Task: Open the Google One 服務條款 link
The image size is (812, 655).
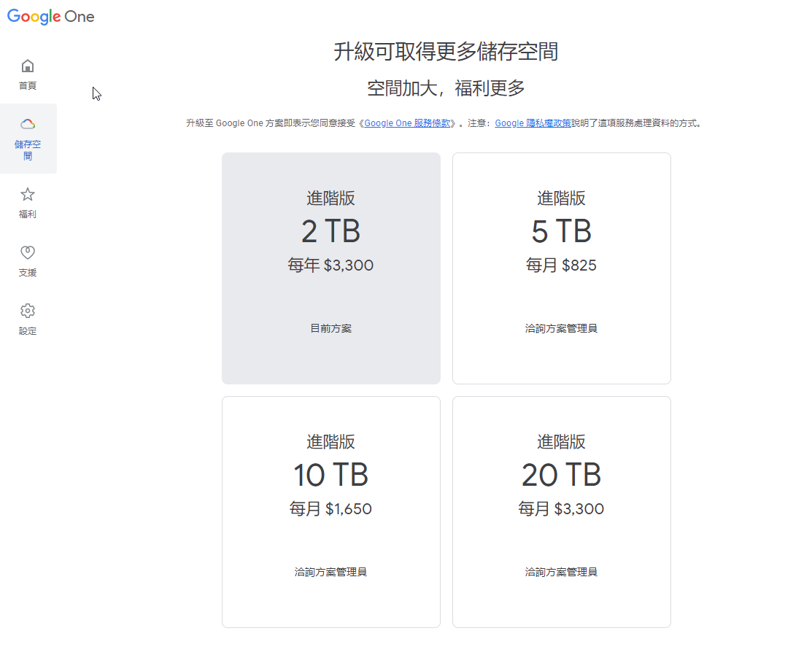Action: click(x=409, y=124)
